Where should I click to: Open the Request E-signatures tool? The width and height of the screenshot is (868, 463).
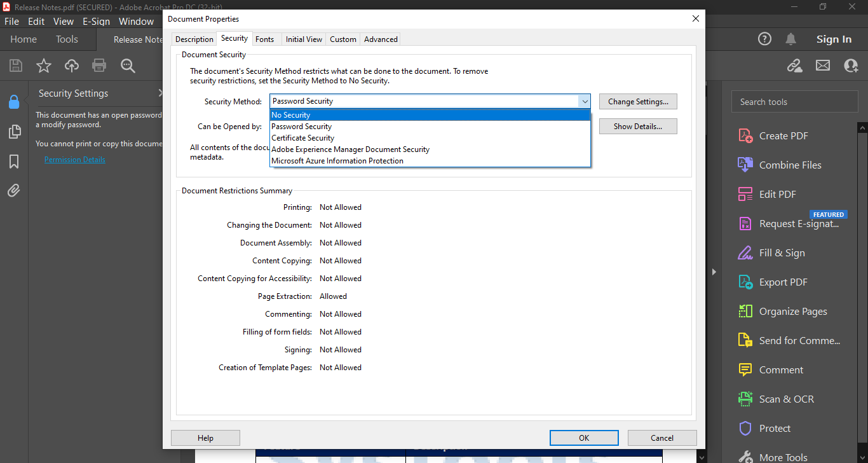(x=789, y=224)
